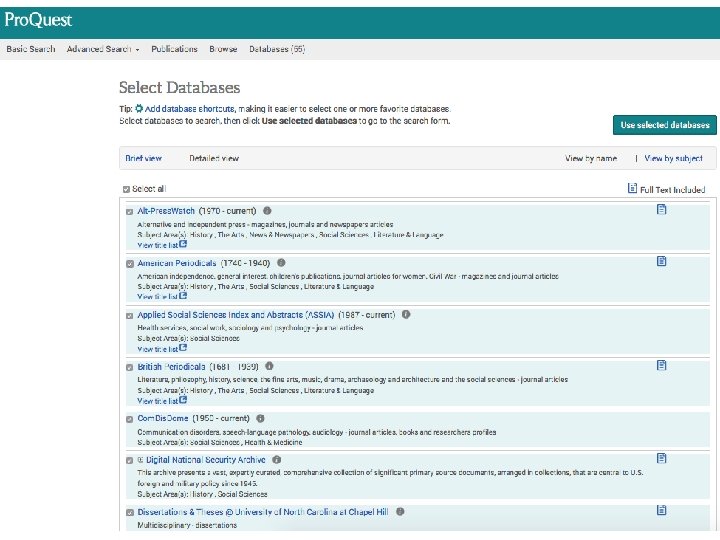
Task: Click the ProQuest logo
Action: (38, 20)
